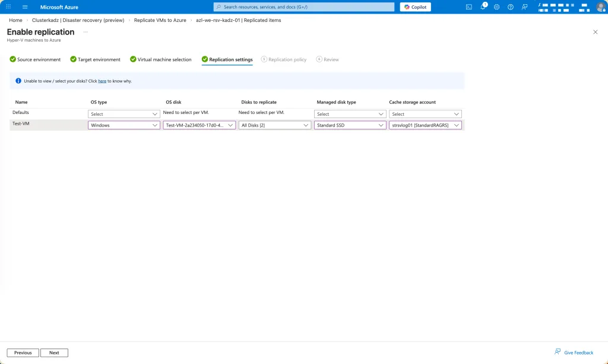Click the 'here' link in the info banner
The image size is (608, 364).
[x=102, y=81]
